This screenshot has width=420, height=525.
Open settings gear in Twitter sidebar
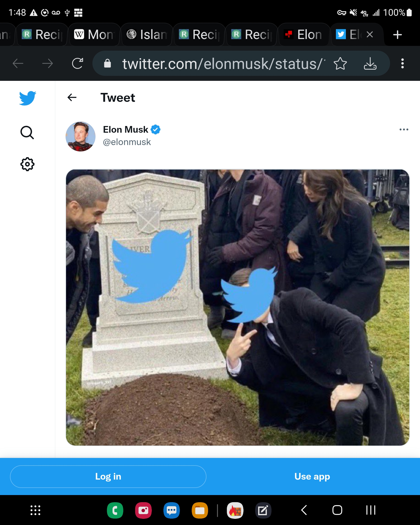click(x=27, y=164)
